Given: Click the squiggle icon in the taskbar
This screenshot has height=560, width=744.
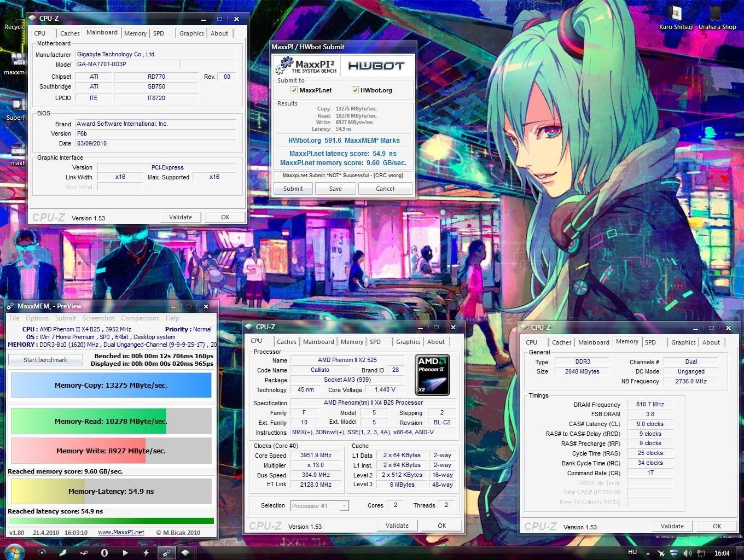Looking at the screenshot, I should click(x=83, y=553).
